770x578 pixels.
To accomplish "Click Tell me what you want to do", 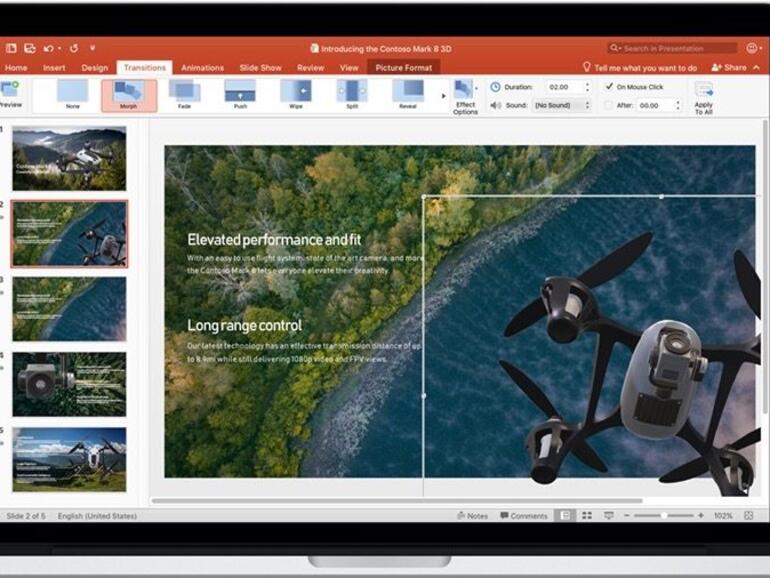I will pos(640,67).
